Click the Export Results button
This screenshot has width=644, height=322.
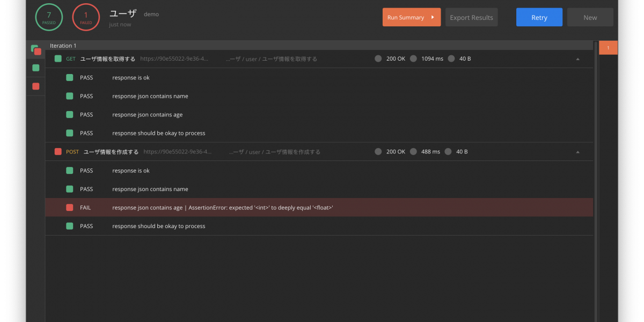click(x=471, y=17)
